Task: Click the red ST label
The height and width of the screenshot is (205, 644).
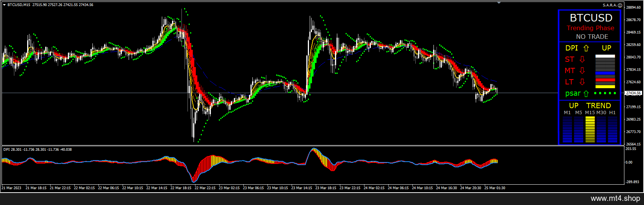Action: coord(570,59)
